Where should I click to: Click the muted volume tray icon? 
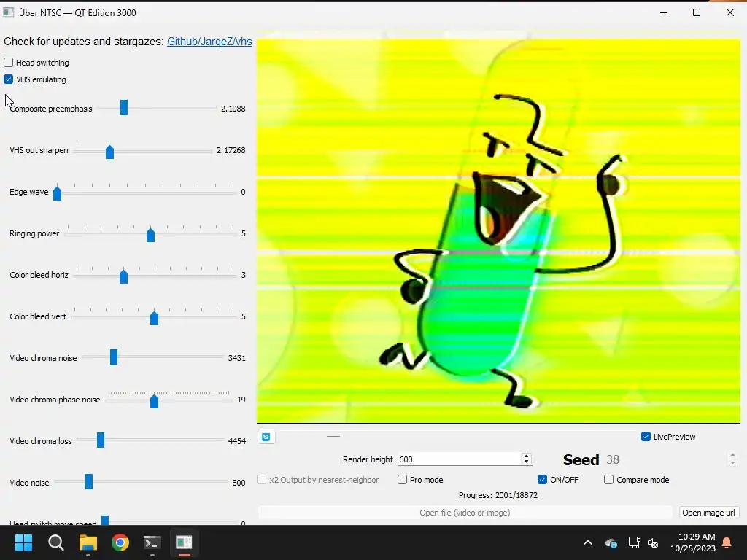click(653, 542)
